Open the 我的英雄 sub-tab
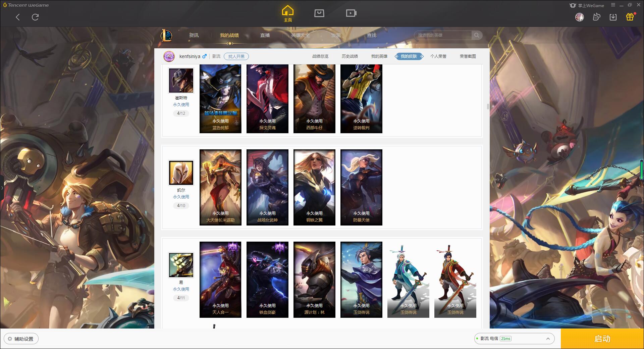Screen dimensions: 644x349 (379, 56)
